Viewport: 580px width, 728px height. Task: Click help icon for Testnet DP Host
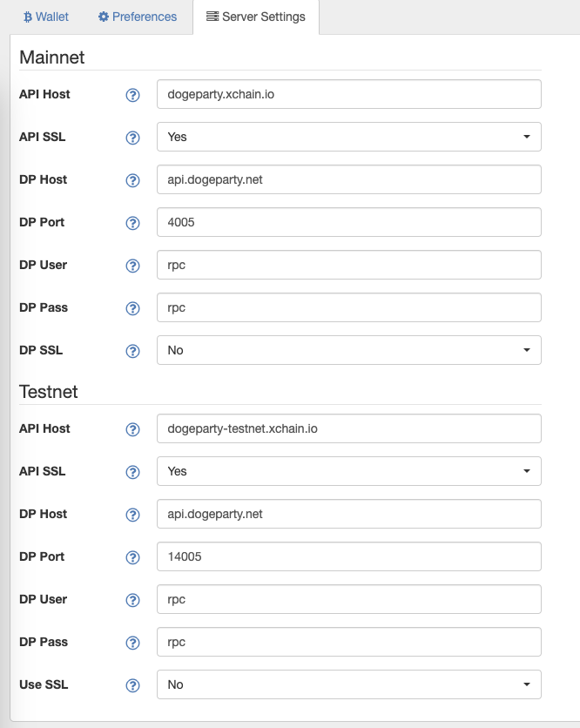[x=133, y=515]
